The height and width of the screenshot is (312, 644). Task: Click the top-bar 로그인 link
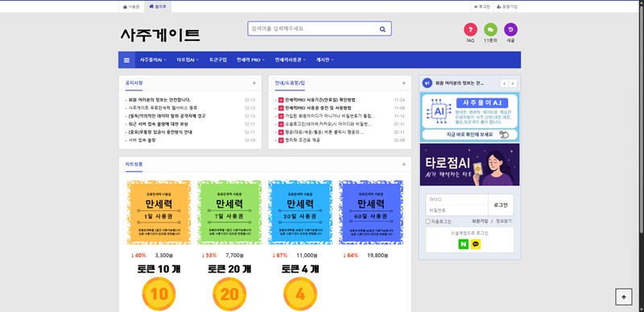(x=481, y=6)
